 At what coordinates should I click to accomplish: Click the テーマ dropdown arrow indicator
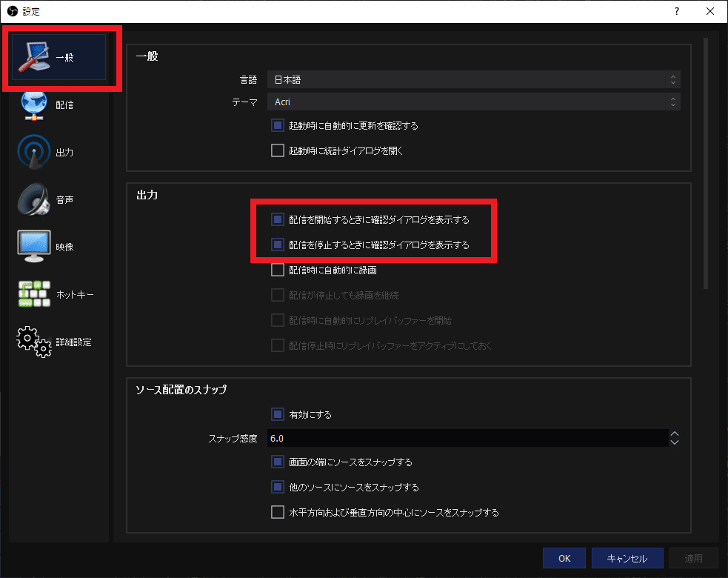[672, 102]
